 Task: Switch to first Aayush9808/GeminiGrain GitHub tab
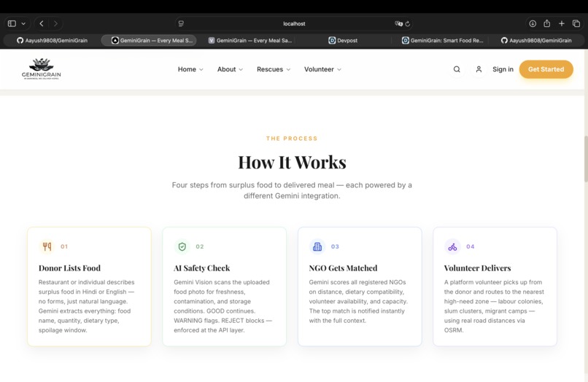[52, 41]
